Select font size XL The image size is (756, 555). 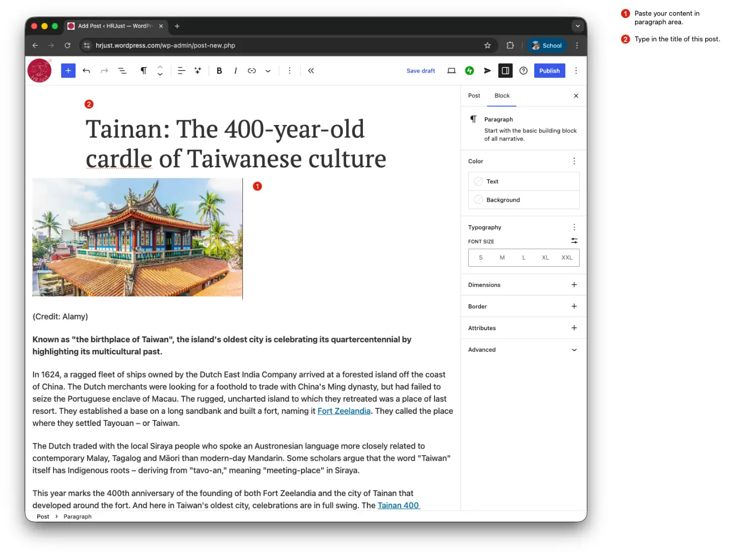(x=545, y=258)
